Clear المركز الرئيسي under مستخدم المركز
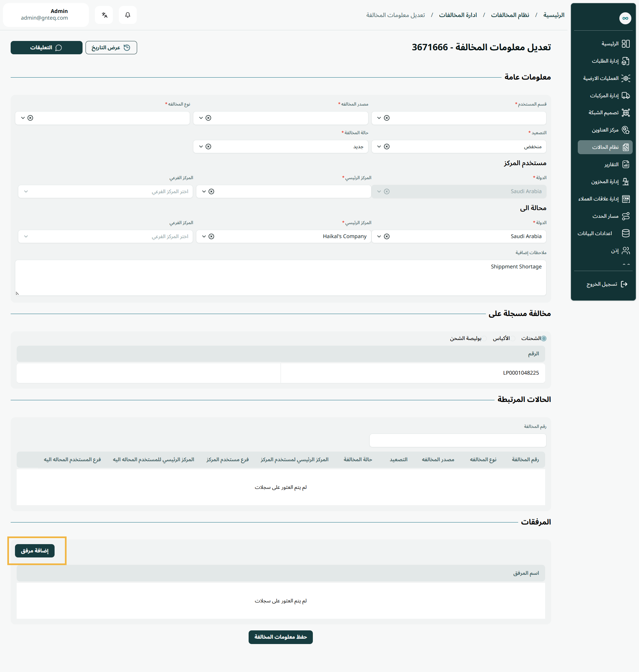 click(x=212, y=191)
